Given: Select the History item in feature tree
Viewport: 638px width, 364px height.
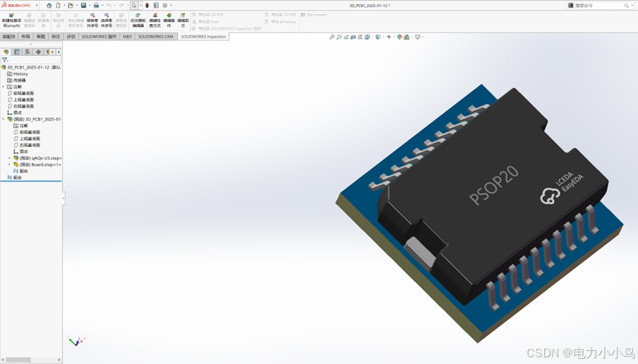Looking at the screenshot, I should click(18, 74).
